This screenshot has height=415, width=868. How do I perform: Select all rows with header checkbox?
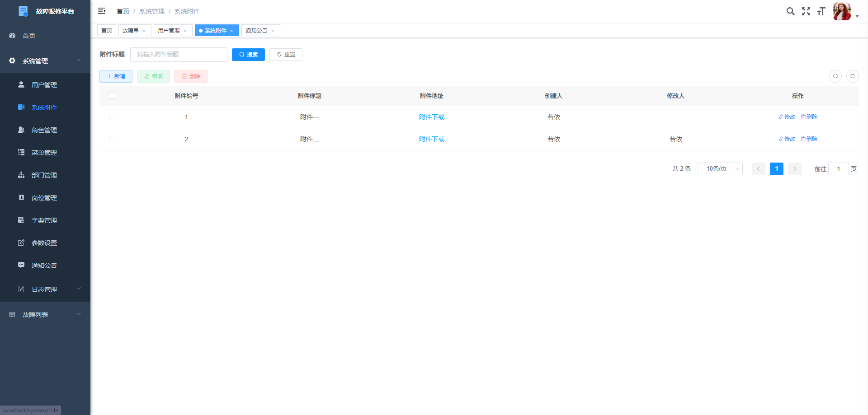point(112,96)
